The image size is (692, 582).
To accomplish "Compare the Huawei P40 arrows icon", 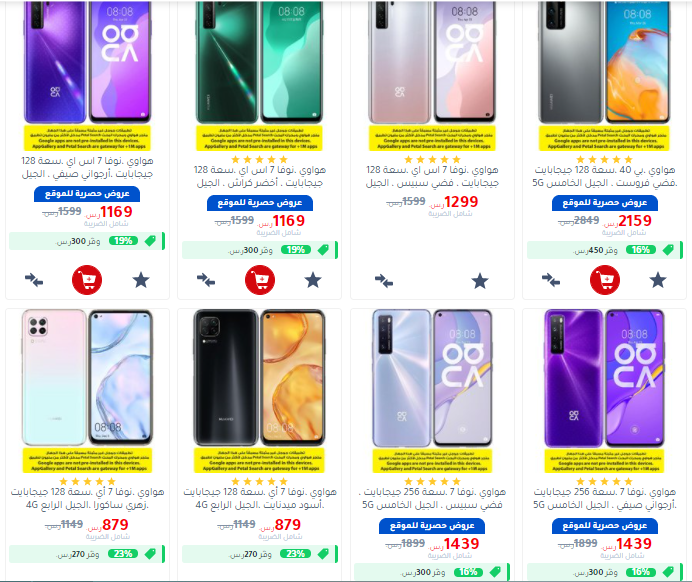I will click(551, 280).
